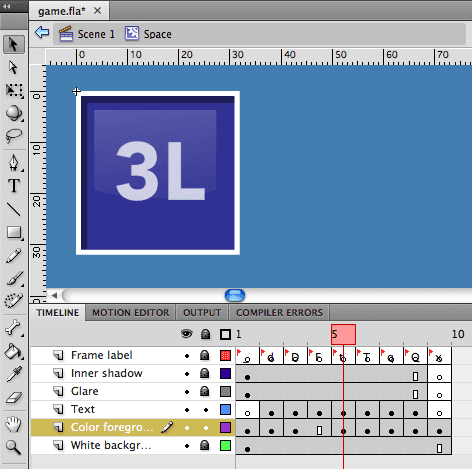Select the Rectangle tool
Image resolution: width=472 pixels, height=469 pixels.
[14, 232]
